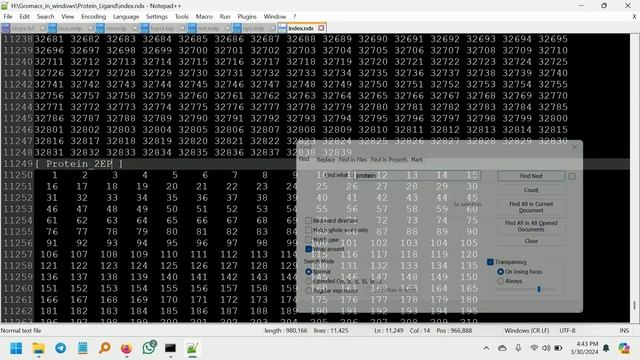Enable the Backward direction checkbox

(309, 220)
